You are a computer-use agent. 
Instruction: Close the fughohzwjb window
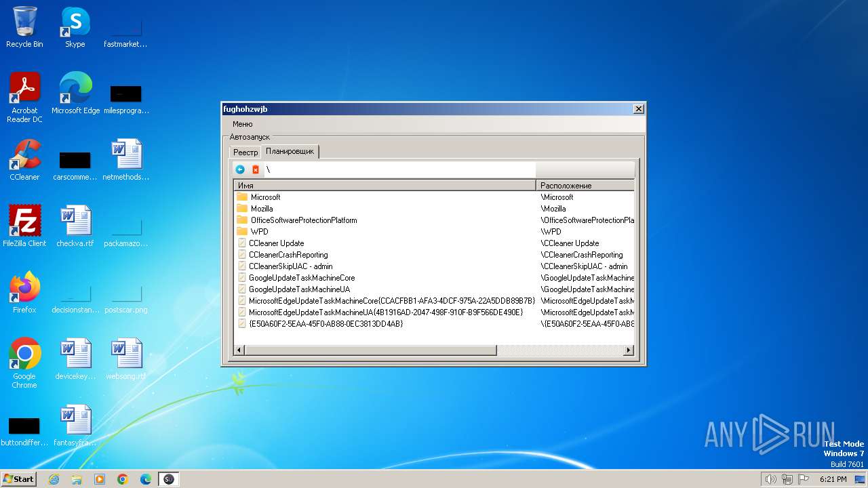tap(638, 109)
